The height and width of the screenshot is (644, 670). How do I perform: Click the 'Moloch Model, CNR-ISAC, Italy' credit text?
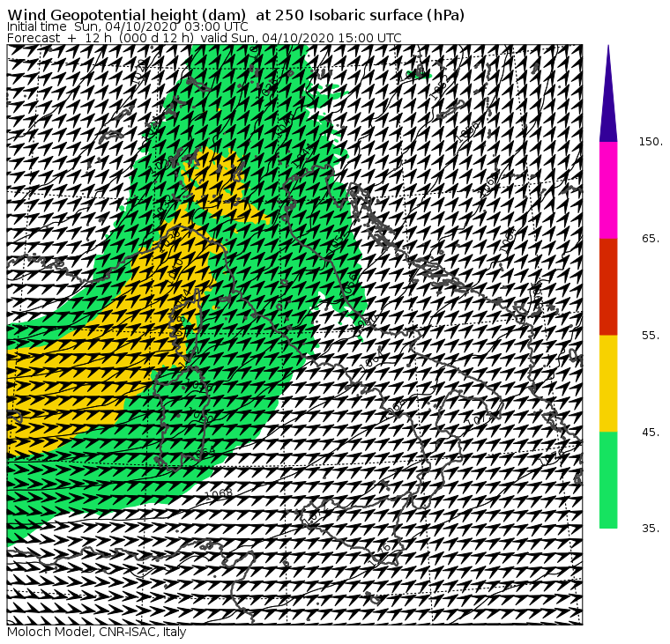pyautogui.click(x=97, y=632)
